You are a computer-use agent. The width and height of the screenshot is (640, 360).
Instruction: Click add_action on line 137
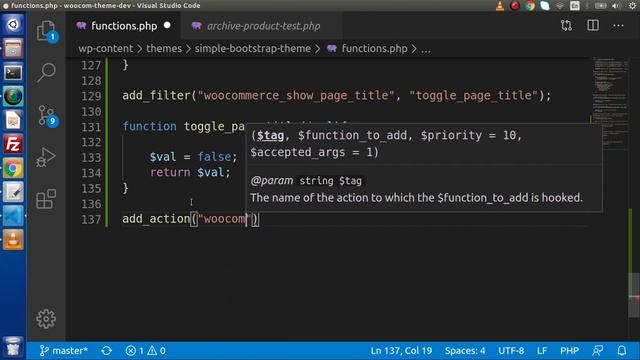[156, 219]
